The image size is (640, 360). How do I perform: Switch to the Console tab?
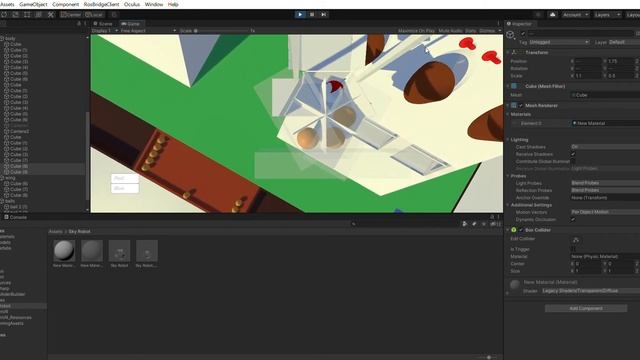[x=15, y=217]
